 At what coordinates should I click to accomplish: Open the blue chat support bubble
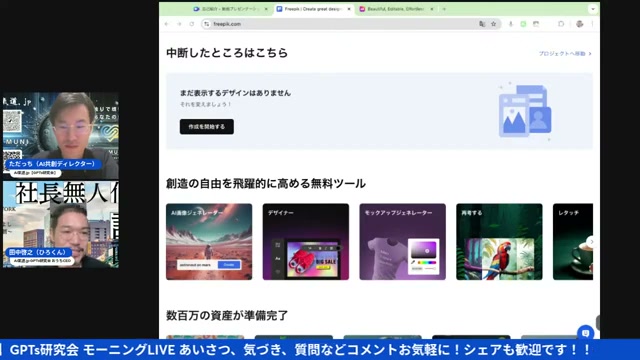pyautogui.click(x=585, y=333)
